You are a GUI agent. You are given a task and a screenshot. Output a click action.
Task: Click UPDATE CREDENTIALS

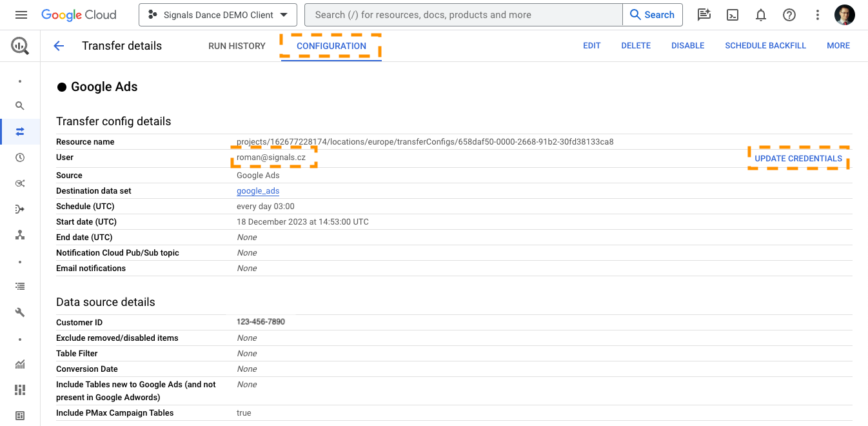798,158
